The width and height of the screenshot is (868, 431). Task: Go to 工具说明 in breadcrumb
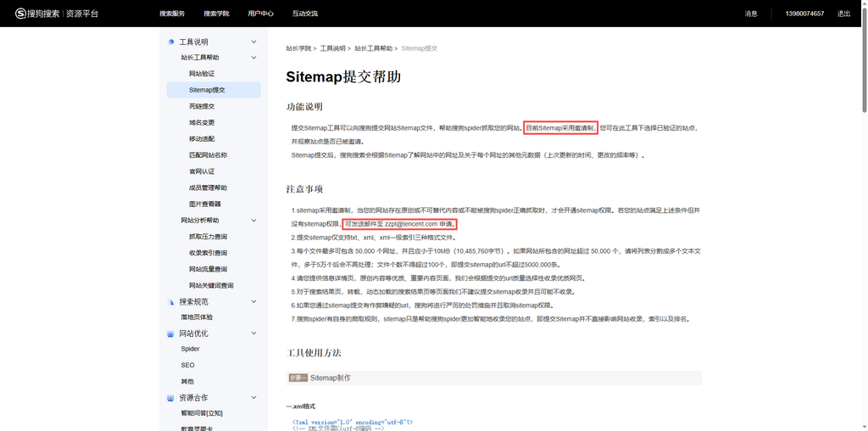click(x=332, y=48)
